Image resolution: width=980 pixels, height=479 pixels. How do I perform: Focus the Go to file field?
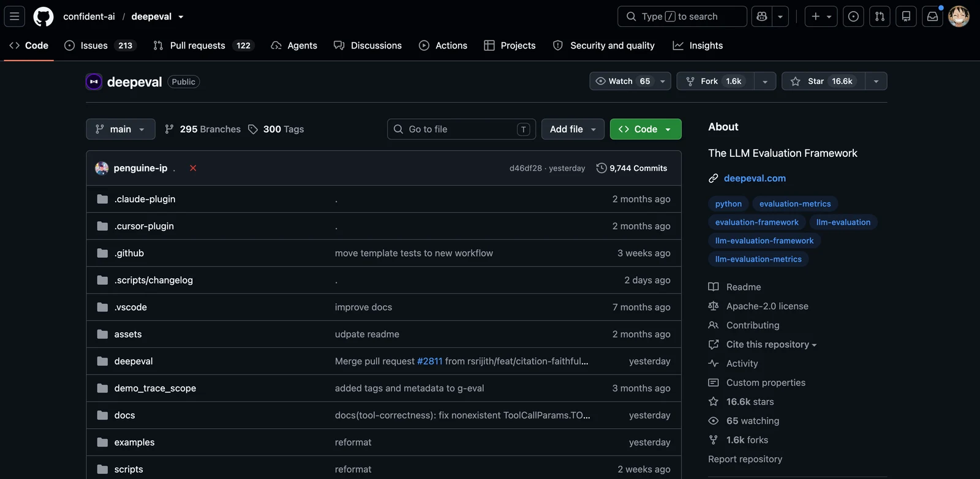pyautogui.click(x=462, y=129)
